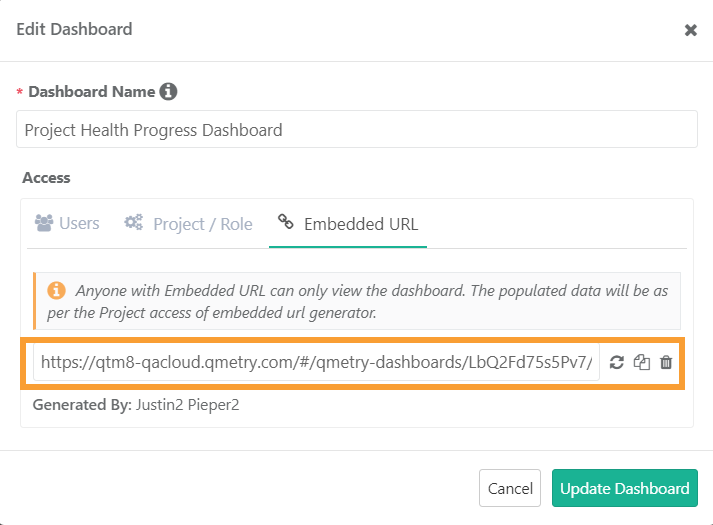Click into the Dashboard Name text field

(x=357, y=130)
